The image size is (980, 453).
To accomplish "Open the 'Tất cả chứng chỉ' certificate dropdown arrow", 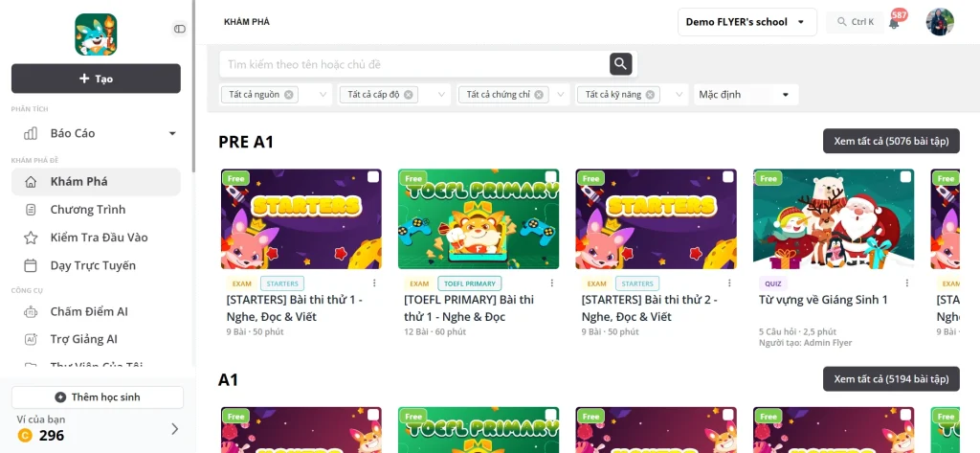I will 561,95.
